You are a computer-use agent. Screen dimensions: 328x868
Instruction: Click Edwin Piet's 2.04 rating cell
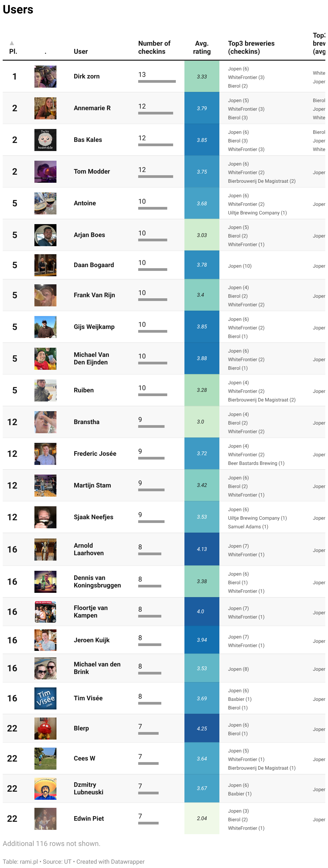pyautogui.click(x=202, y=818)
